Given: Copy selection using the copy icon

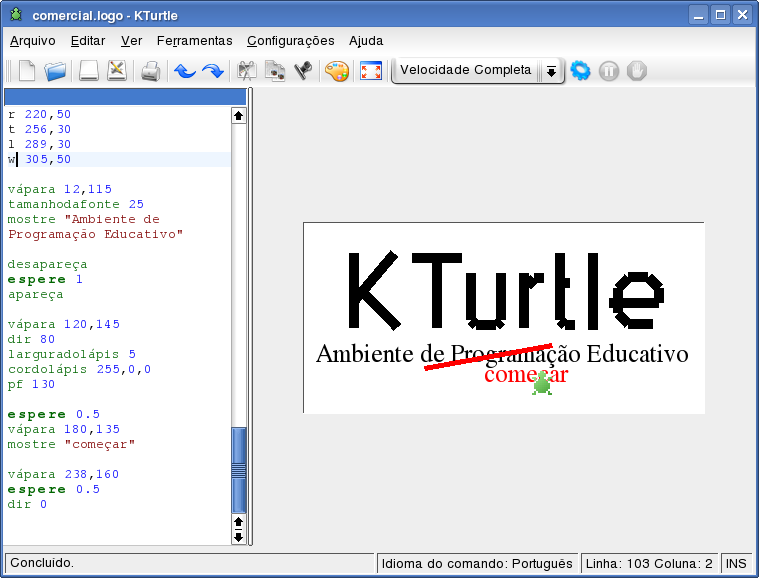Looking at the screenshot, I should [275, 71].
